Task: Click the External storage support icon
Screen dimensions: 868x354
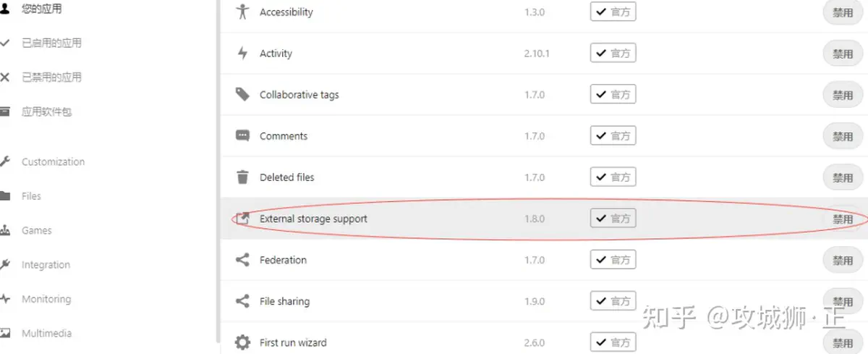Action: [243, 219]
